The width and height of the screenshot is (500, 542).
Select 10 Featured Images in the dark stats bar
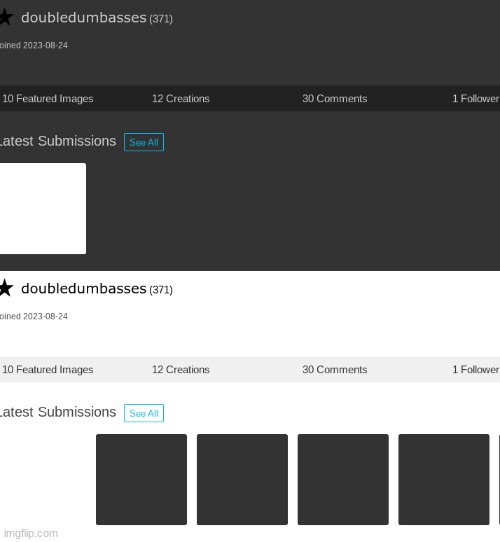(48, 99)
